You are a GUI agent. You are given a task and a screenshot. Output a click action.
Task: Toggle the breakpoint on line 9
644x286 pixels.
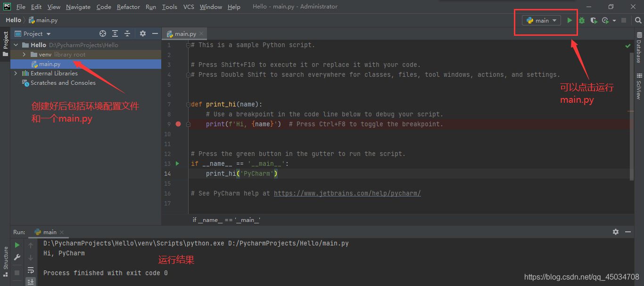pyautogui.click(x=178, y=124)
